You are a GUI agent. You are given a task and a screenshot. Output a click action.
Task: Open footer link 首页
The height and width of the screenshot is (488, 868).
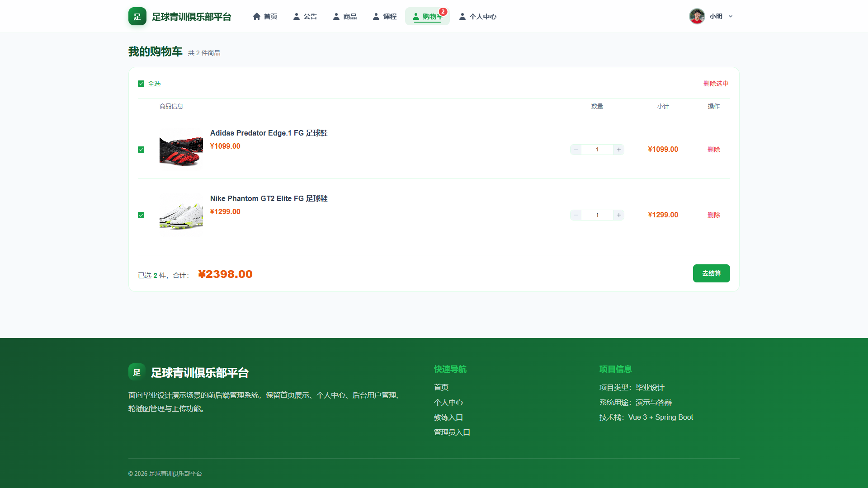pyautogui.click(x=441, y=387)
